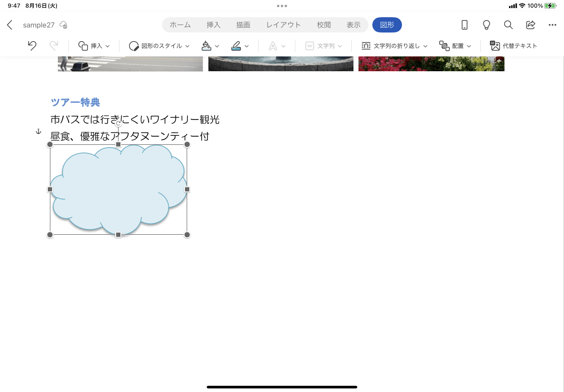This screenshot has height=392, width=564.
Task: Open search with magnifier icon
Action: point(508,25)
